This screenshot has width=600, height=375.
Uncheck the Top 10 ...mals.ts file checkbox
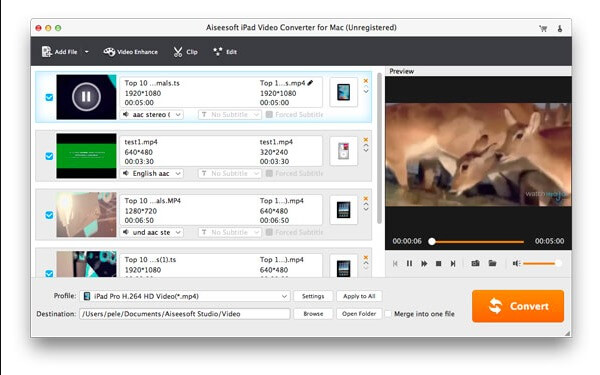click(49, 97)
